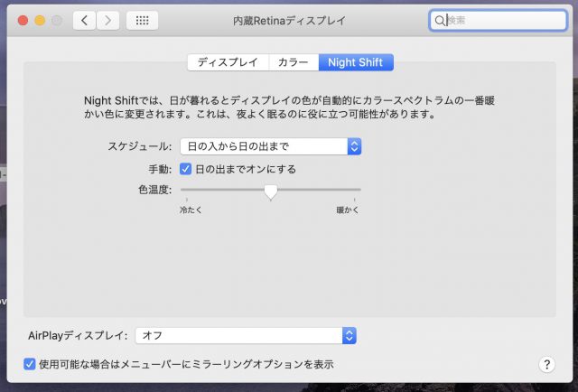
Task: Click the 色温度: label
Action: point(154,190)
